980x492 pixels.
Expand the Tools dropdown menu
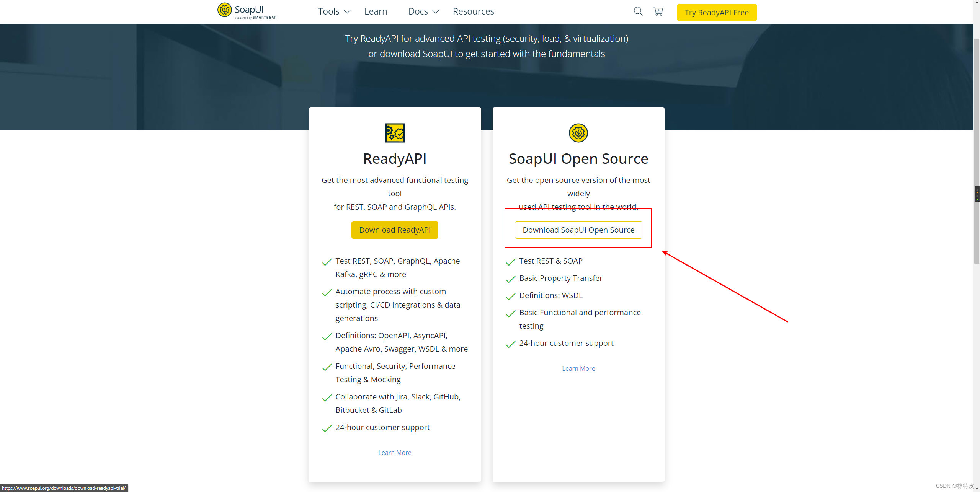coord(334,11)
